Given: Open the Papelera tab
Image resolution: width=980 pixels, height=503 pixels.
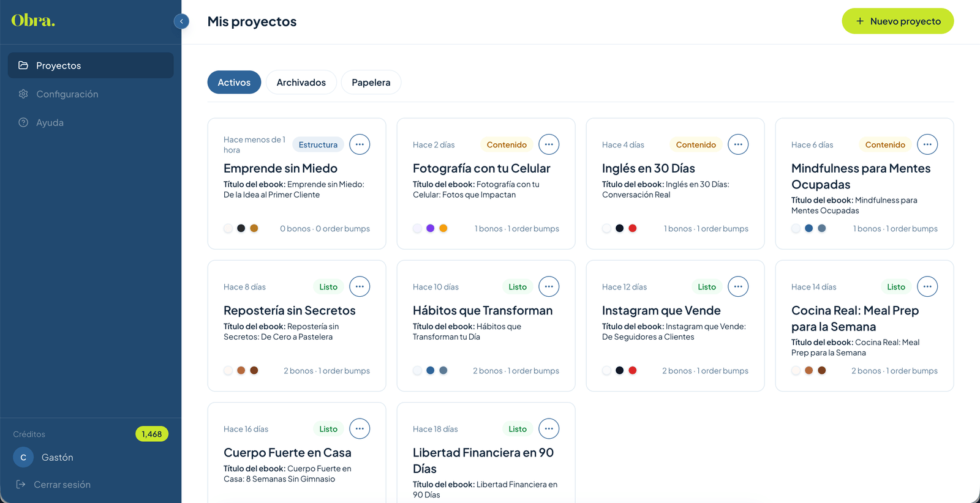Looking at the screenshot, I should tap(371, 82).
